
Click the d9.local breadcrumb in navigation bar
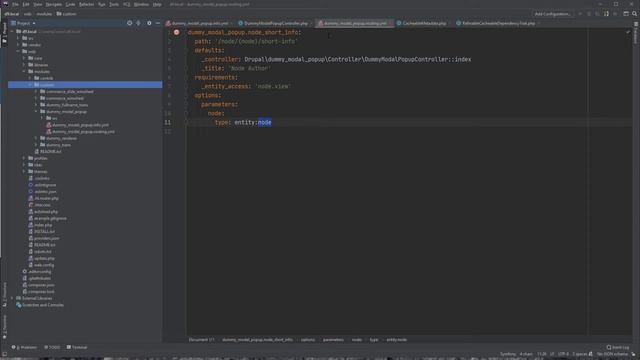(x=11, y=13)
